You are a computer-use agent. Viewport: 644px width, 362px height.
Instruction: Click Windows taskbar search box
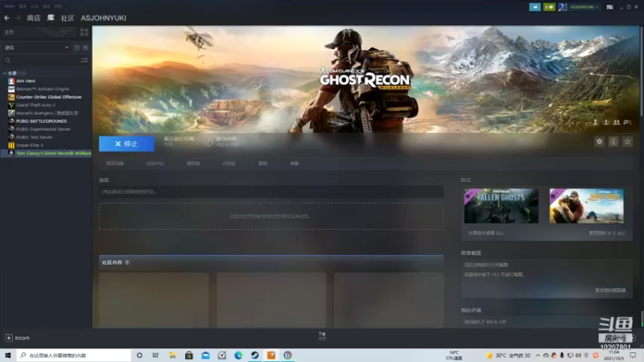click(73, 355)
